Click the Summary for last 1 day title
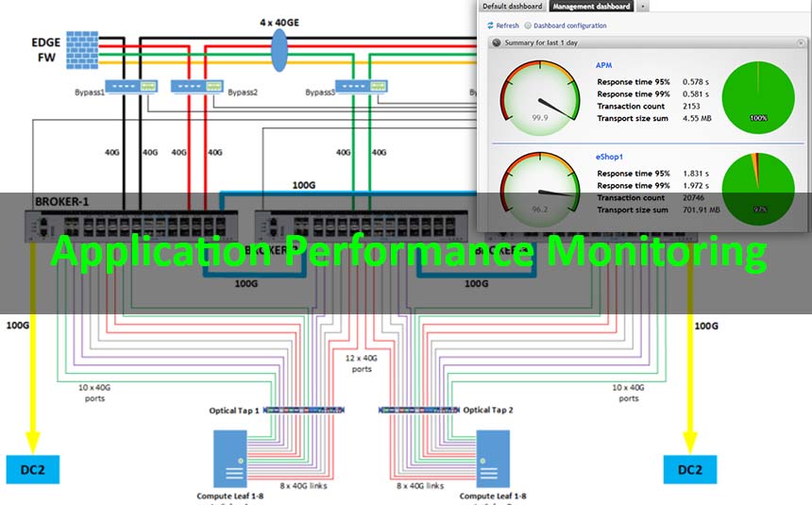Viewport: 812px width, 505px height. tap(541, 42)
